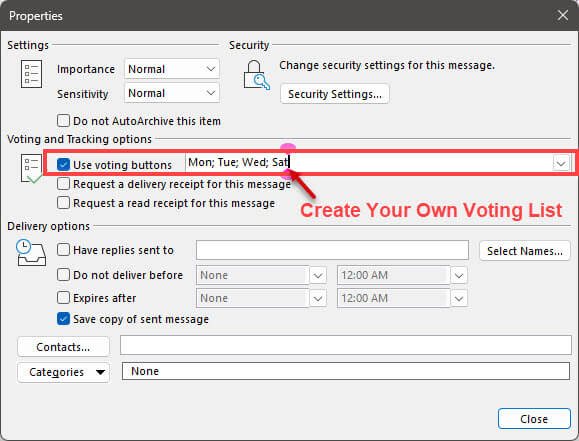Uncheck Use voting buttons checkbox
Image resolution: width=579 pixels, height=441 pixels.
point(64,164)
